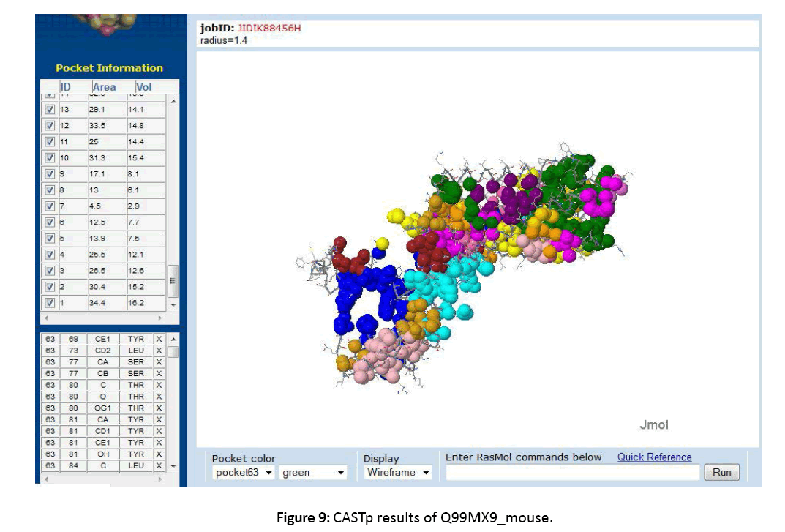This screenshot has height=532, width=785.
Task: Focus the RasMol commands input field
Action: (572, 473)
